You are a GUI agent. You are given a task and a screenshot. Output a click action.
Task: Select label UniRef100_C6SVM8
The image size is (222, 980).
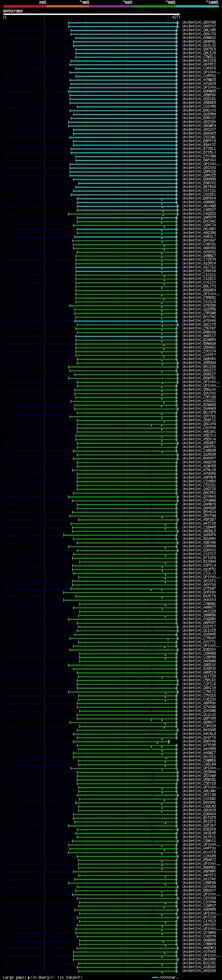coord(199,106)
